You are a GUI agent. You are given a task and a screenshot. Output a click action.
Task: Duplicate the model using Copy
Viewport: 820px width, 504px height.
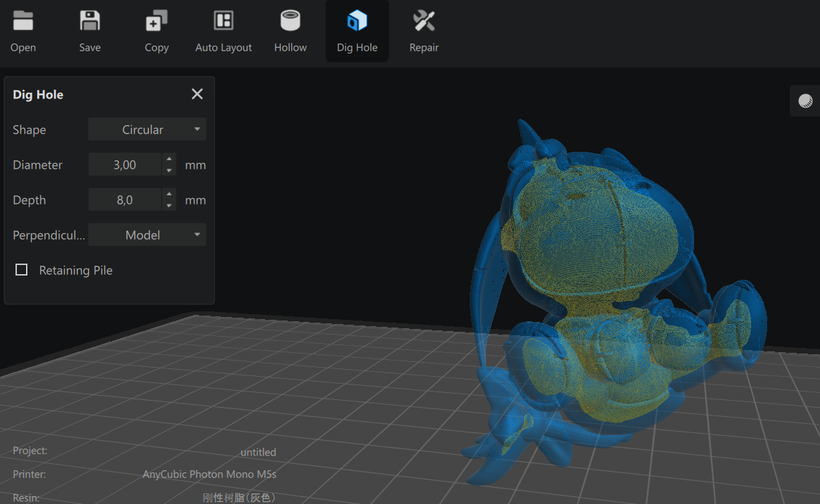[156, 31]
